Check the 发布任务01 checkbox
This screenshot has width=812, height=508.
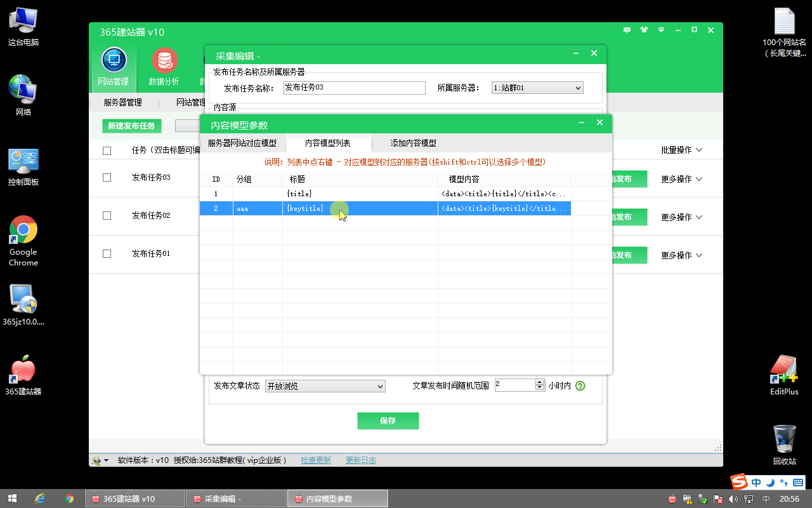coord(107,254)
